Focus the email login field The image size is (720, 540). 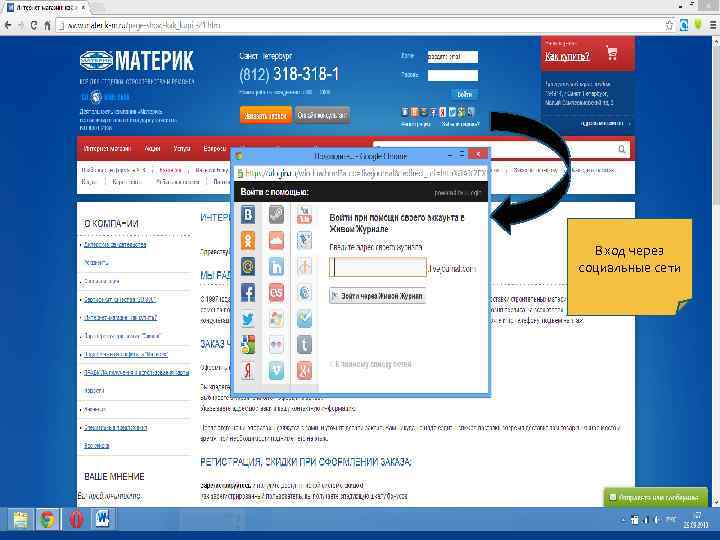tap(453, 56)
